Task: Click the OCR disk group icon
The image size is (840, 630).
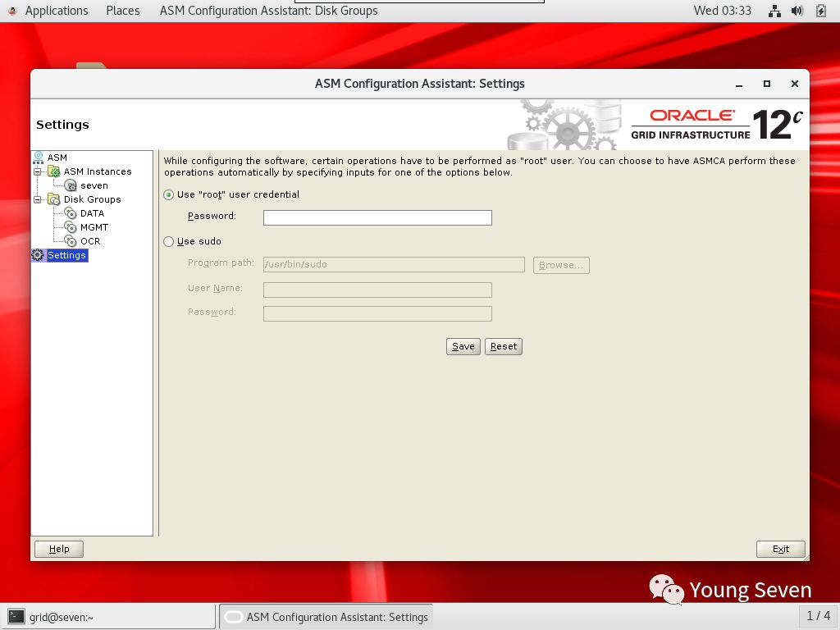Action: (x=71, y=241)
